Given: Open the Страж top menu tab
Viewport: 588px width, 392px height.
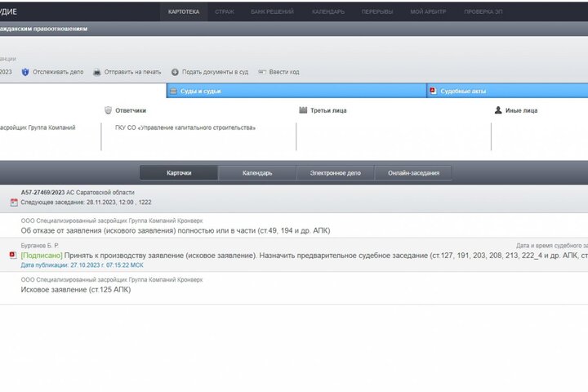Looking at the screenshot, I should tap(225, 11).
